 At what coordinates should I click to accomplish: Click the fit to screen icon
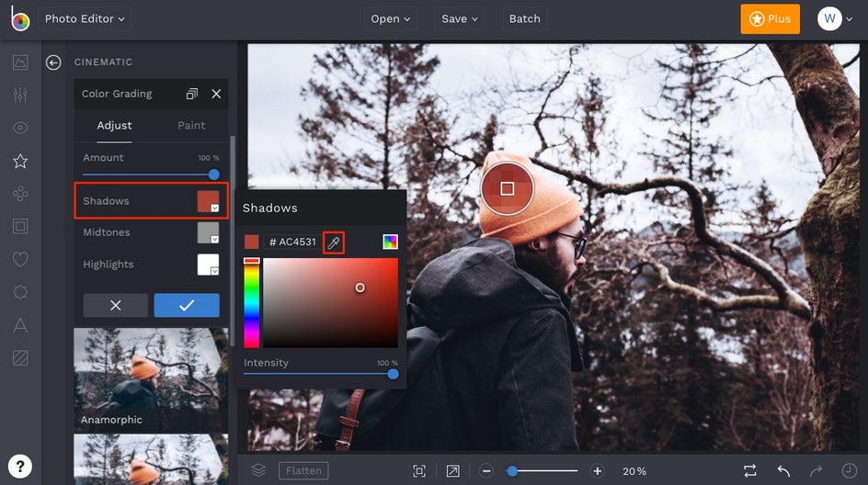(x=419, y=470)
